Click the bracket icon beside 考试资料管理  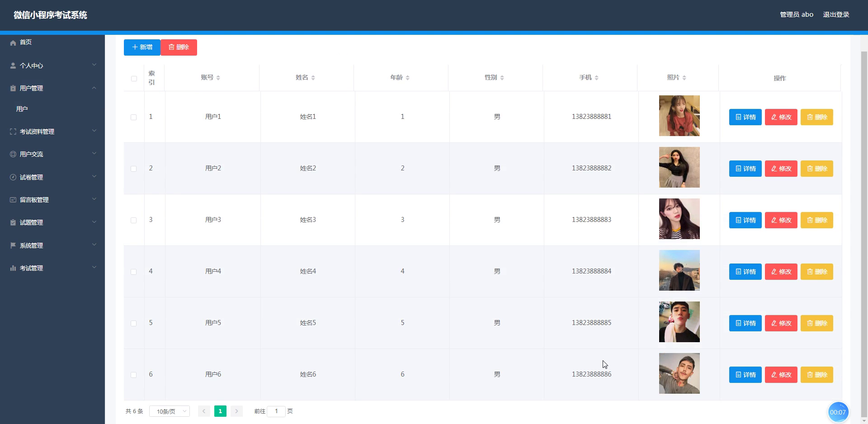pyautogui.click(x=13, y=132)
